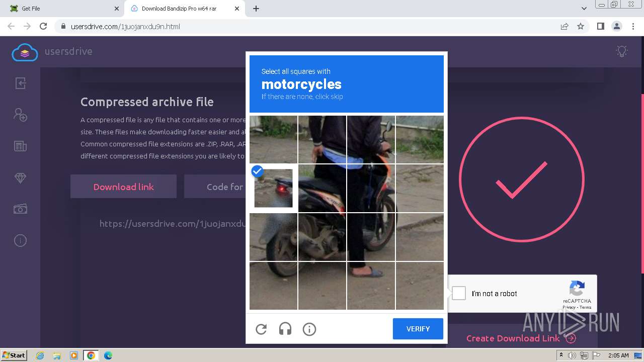Click the Compressed archive file heading

tap(147, 102)
